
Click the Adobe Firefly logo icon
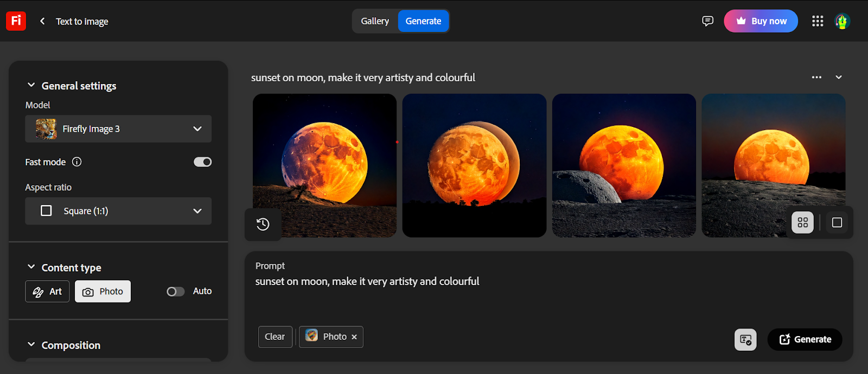click(16, 21)
